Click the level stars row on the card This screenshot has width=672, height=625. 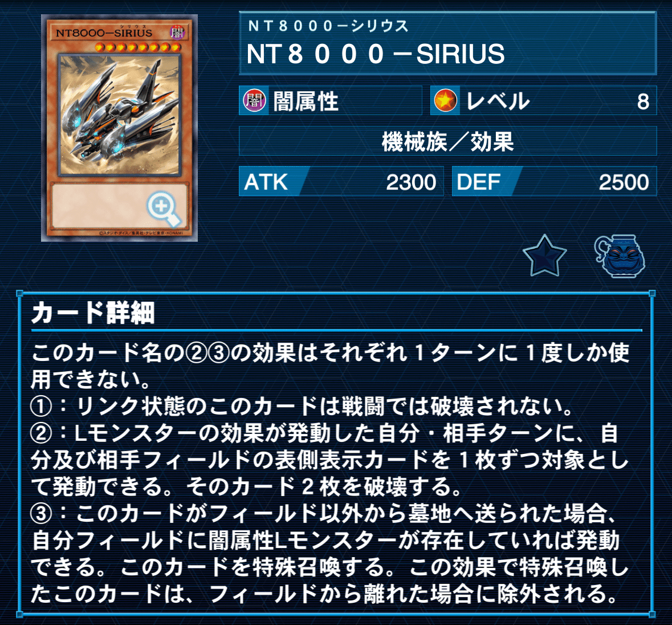click(x=137, y=47)
